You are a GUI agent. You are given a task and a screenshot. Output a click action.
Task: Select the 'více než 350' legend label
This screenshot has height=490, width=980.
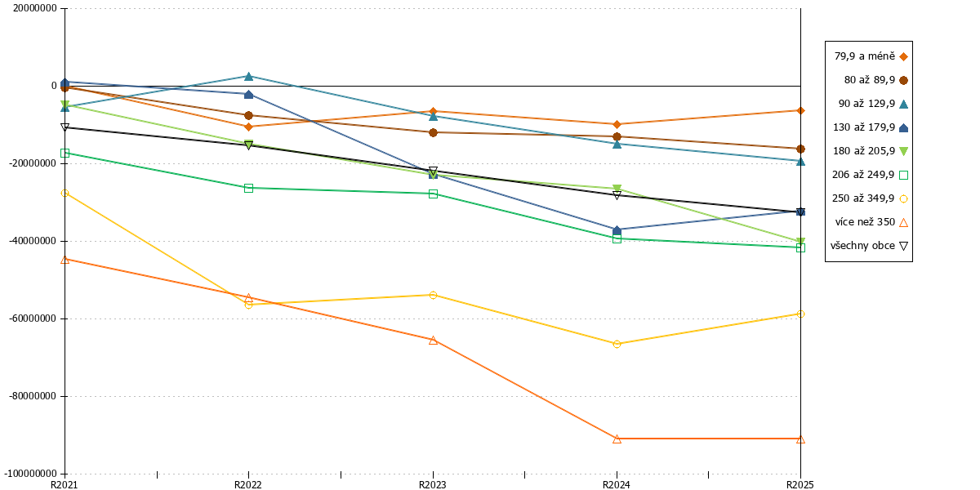[865, 221]
